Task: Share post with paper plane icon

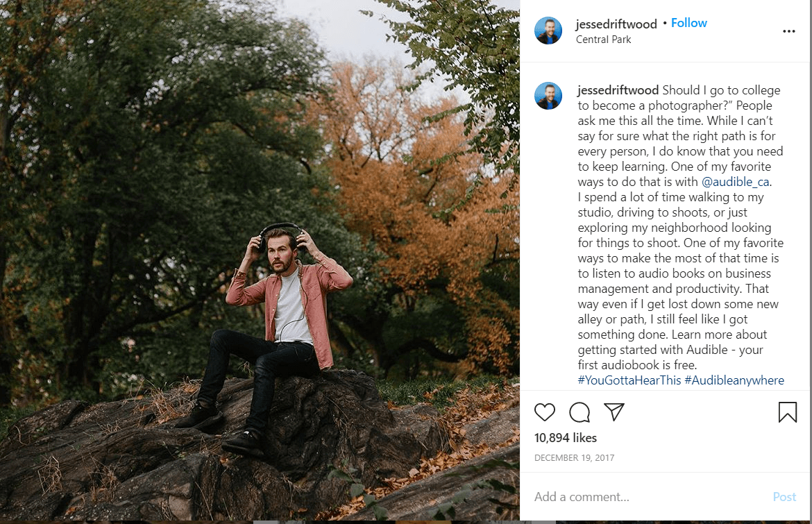Action: (x=614, y=412)
